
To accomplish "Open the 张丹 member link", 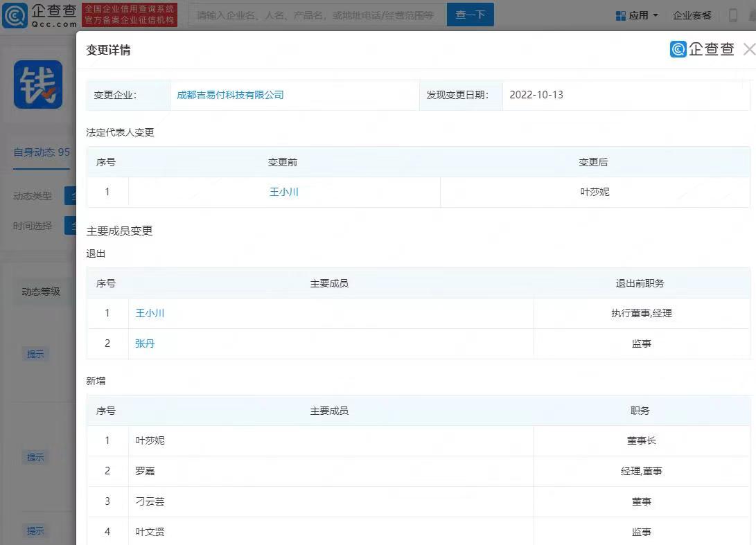I will click(145, 343).
